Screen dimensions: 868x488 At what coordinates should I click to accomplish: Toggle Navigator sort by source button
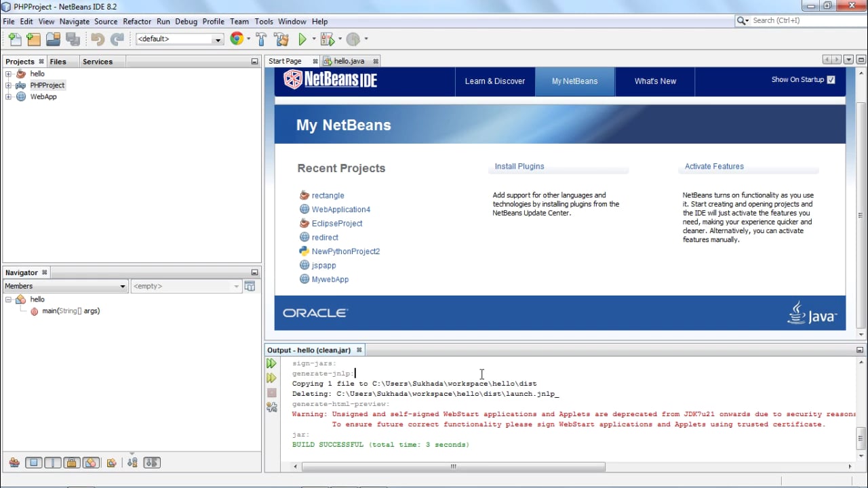click(152, 463)
